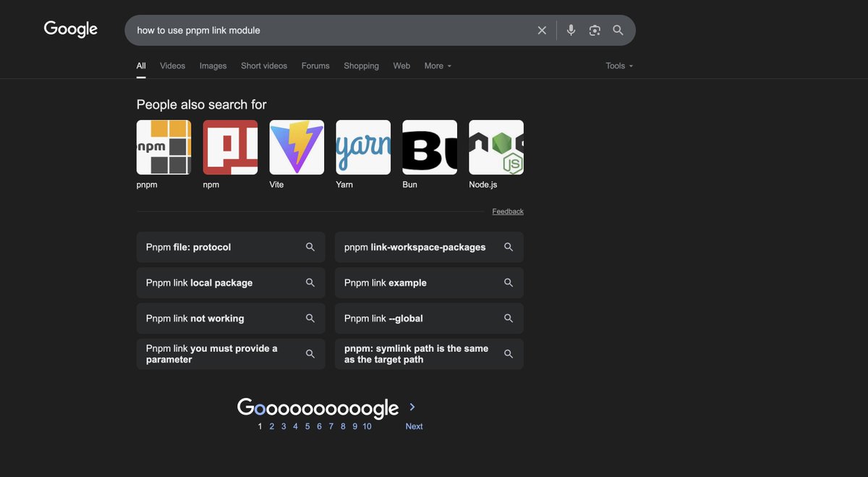Open the Node.js logo thumbnail
This screenshot has width=868, height=477.
[496, 148]
